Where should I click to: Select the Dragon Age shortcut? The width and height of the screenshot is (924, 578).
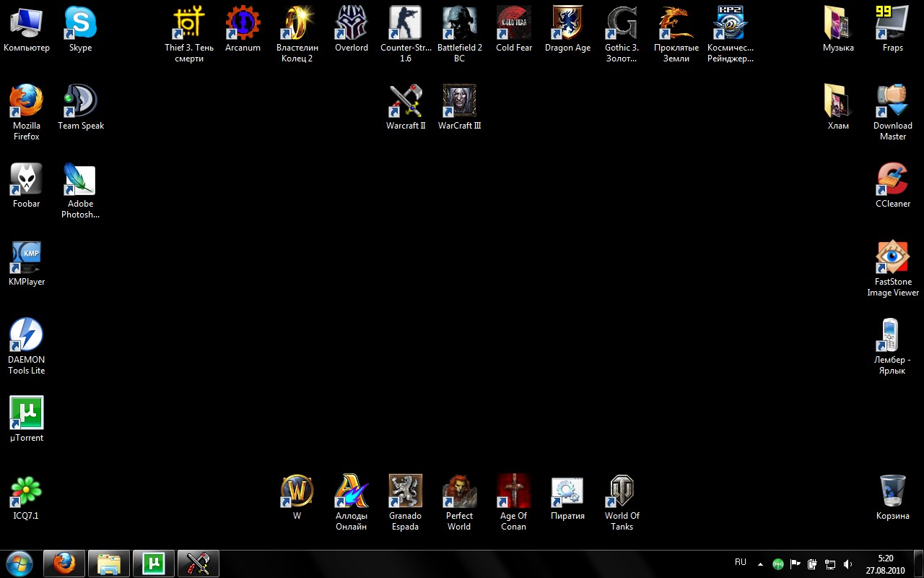(x=568, y=29)
